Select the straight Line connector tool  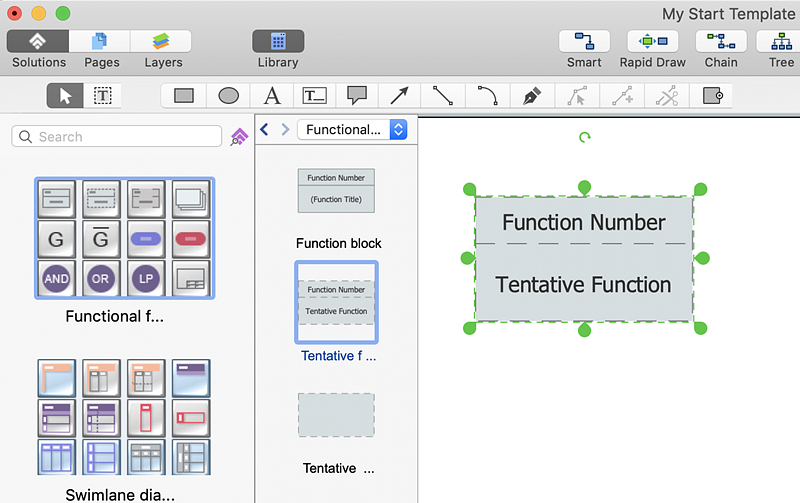[443, 96]
